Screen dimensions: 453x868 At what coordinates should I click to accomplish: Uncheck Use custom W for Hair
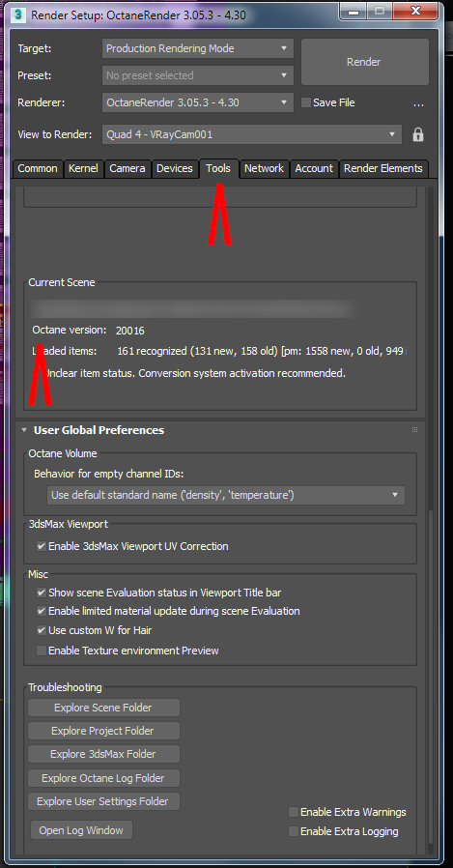pos(42,630)
